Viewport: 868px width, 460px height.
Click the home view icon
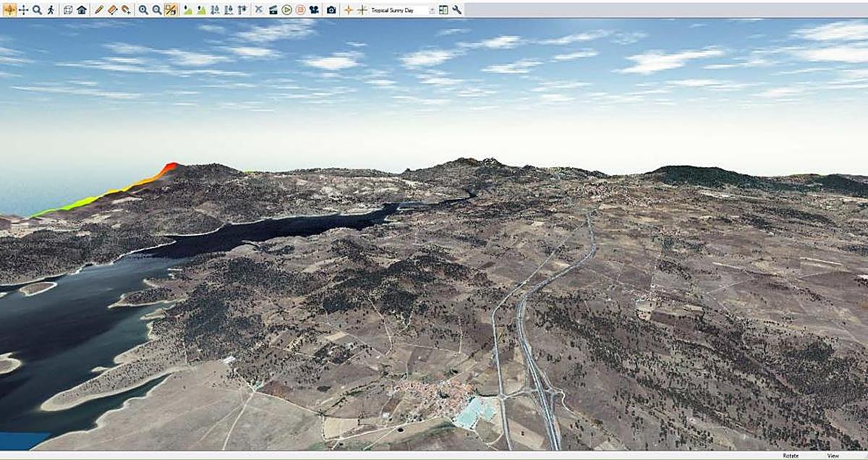coord(82,10)
